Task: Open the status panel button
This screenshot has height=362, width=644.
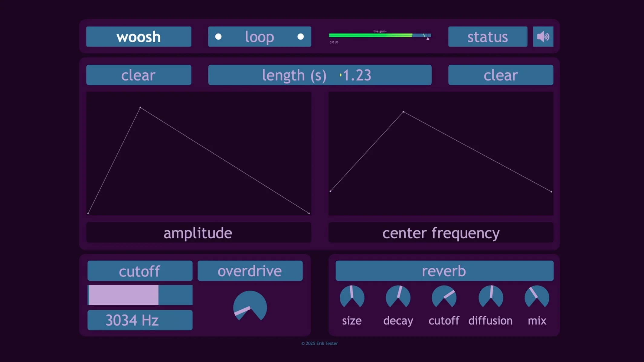Action: coord(487,37)
